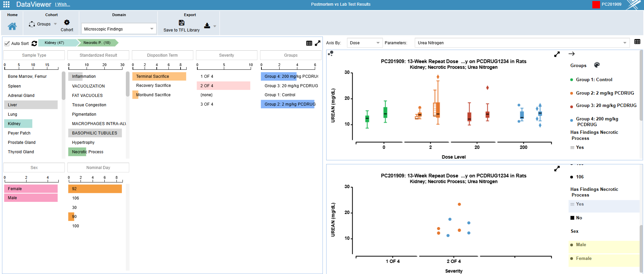Click the table view icon right of Parameters
644x274 pixels.
(x=637, y=42)
